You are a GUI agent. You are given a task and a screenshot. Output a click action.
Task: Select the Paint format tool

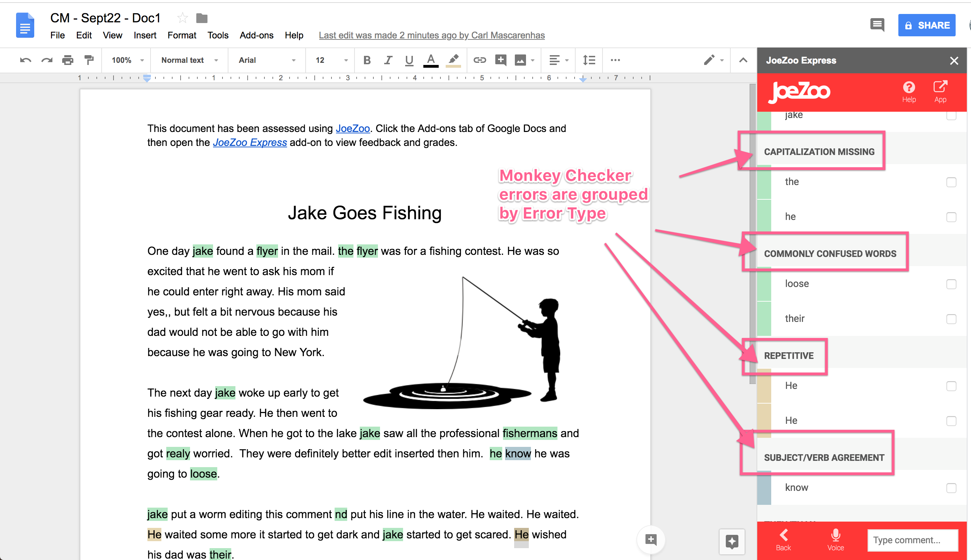[89, 60]
